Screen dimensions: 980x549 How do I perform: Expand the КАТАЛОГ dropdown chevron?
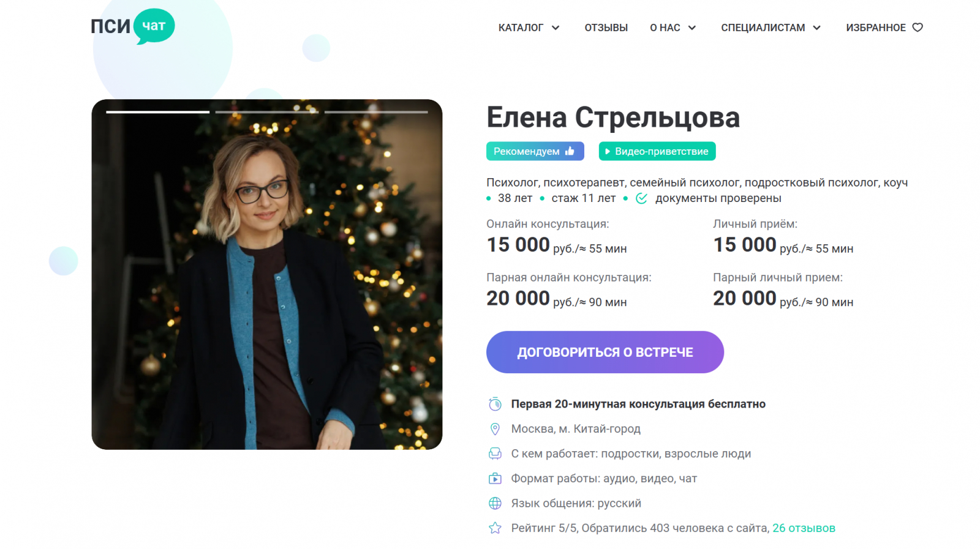point(556,28)
